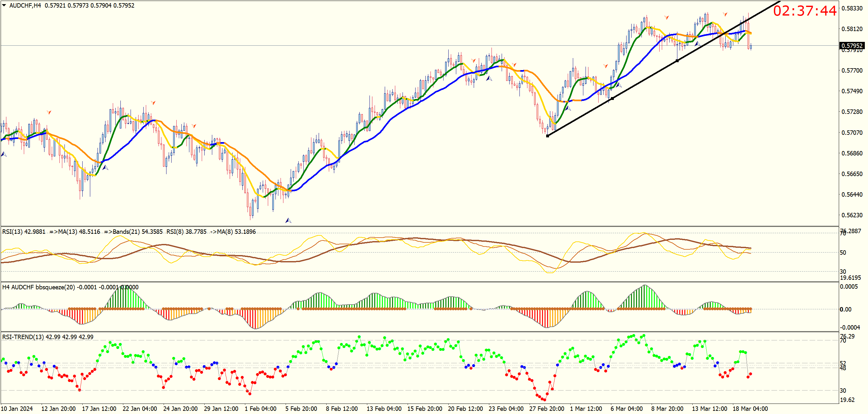The width and height of the screenshot is (868, 414).
Task: Click the RSI(13) indicator label text
Action: point(24,232)
